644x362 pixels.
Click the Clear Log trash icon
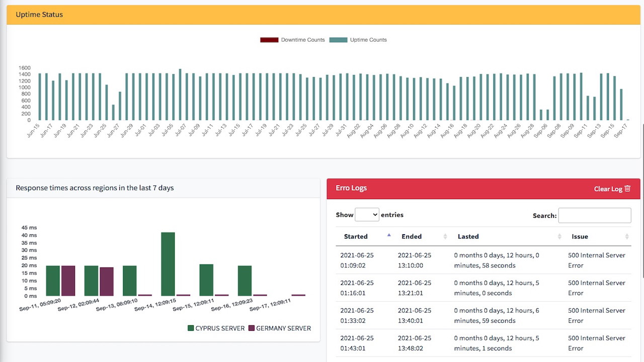(627, 189)
